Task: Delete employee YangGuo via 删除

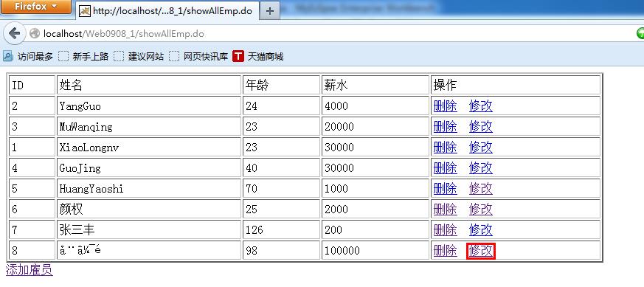Action: (446, 106)
